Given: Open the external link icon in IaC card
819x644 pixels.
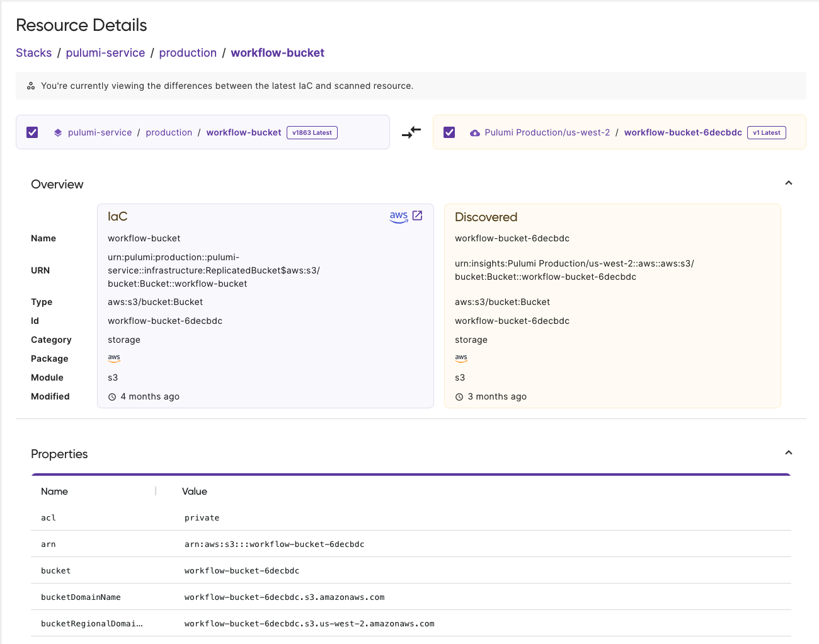Looking at the screenshot, I should point(417,216).
